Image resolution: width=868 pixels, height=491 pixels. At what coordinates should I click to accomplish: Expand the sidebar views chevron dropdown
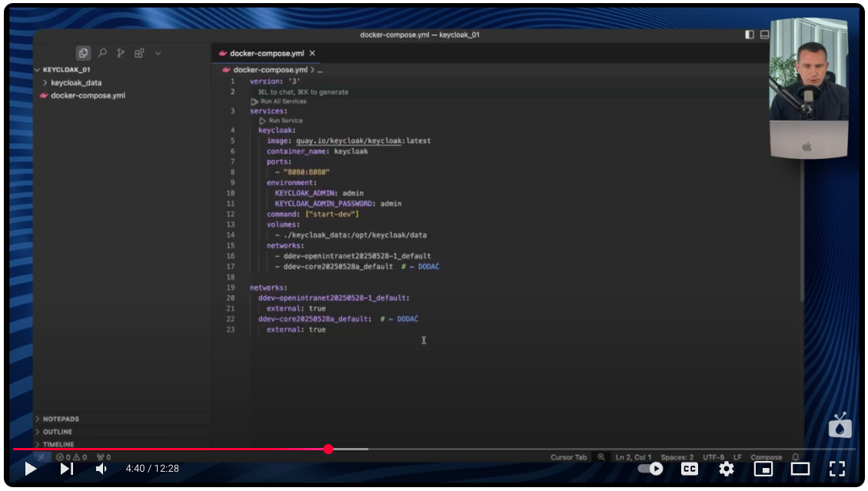tap(158, 53)
